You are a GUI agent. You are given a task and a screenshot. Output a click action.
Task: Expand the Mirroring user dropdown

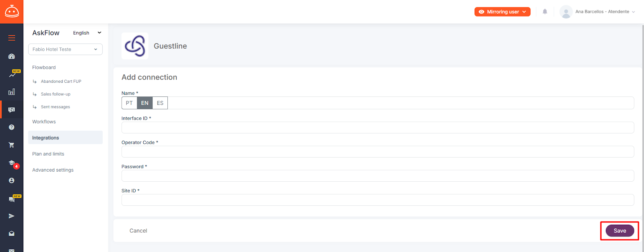pyautogui.click(x=502, y=12)
